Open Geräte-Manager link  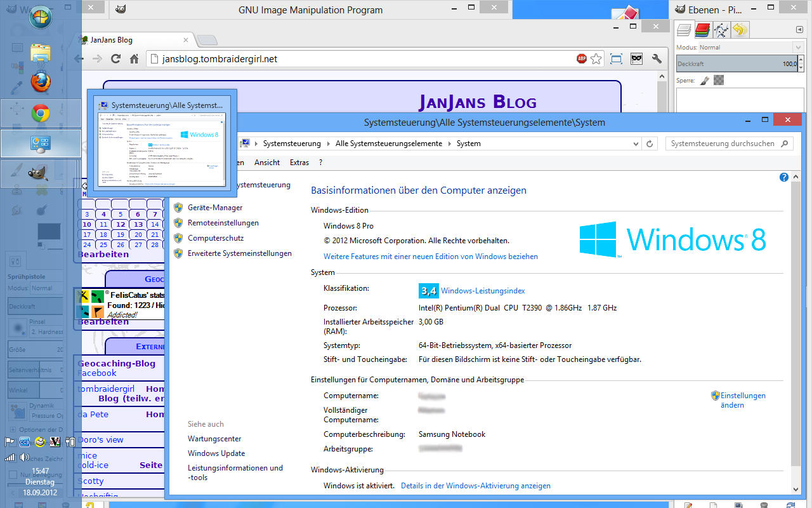[x=215, y=208]
